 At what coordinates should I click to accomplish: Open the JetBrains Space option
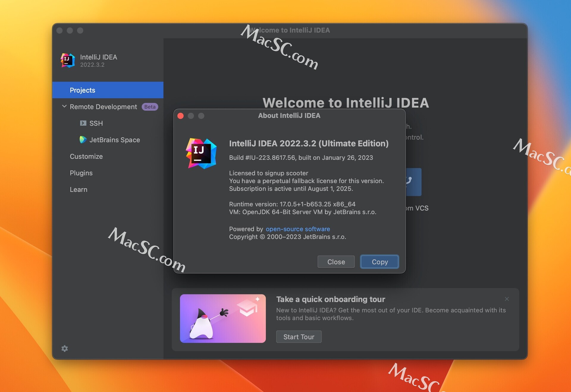tap(114, 140)
